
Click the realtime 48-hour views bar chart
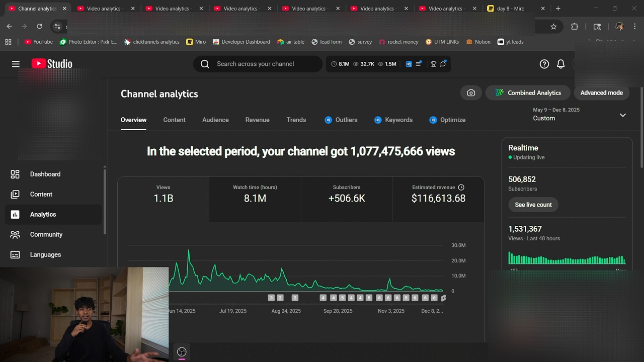pos(567,258)
